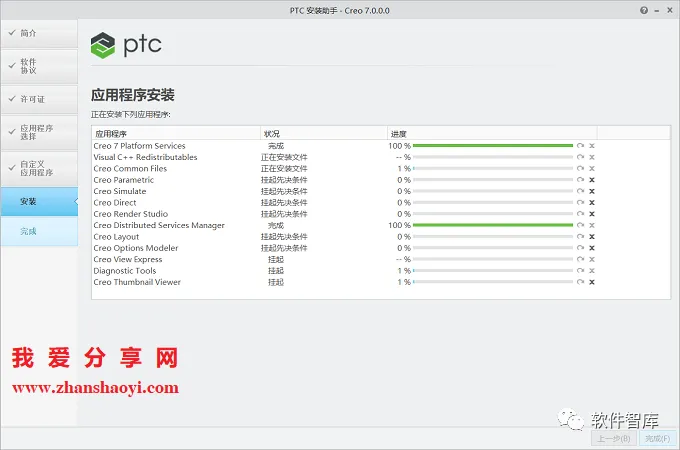This screenshot has width=680, height=450.
Task: Click retry icon for Creo Distributed Services Manager
Action: [x=580, y=225]
